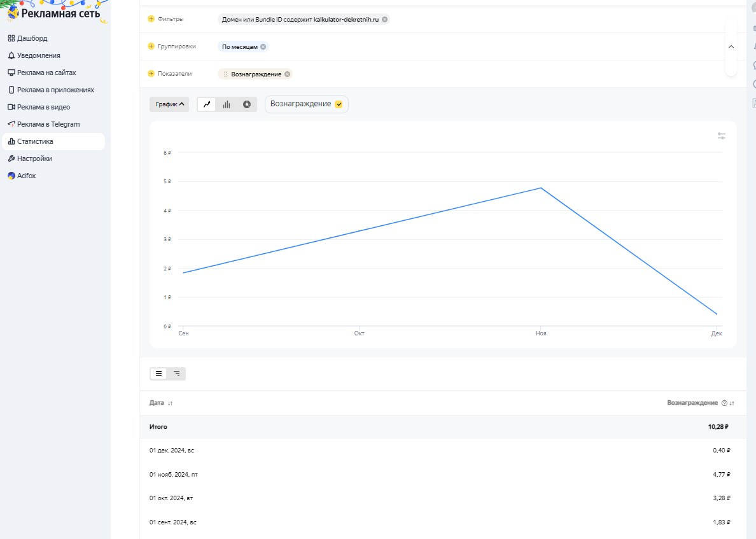Image resolution: width=756 pixels, height=539 pixels.
Task: Open Дашборд in sidebar
Action: pyautogui.click(x=32, y=38)
